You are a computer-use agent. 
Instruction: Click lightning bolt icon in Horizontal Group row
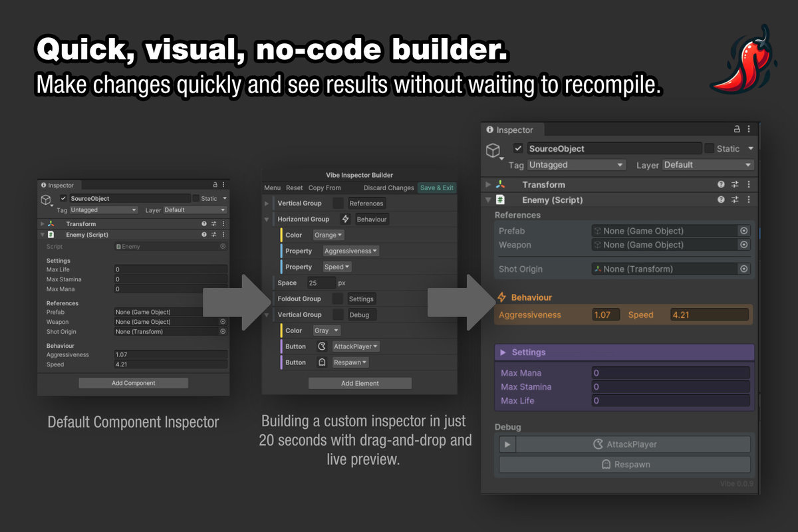pyautogui.click(x=345, y=219)
